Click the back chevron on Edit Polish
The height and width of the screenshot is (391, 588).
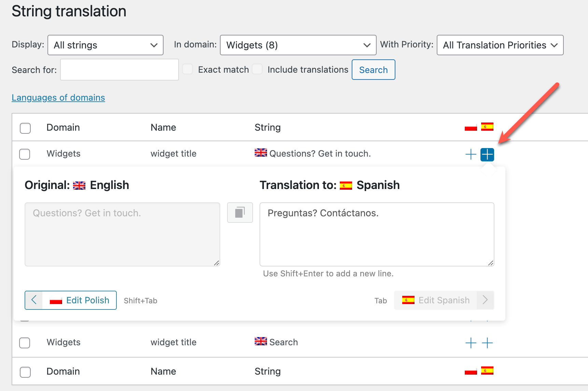point(33,300)
